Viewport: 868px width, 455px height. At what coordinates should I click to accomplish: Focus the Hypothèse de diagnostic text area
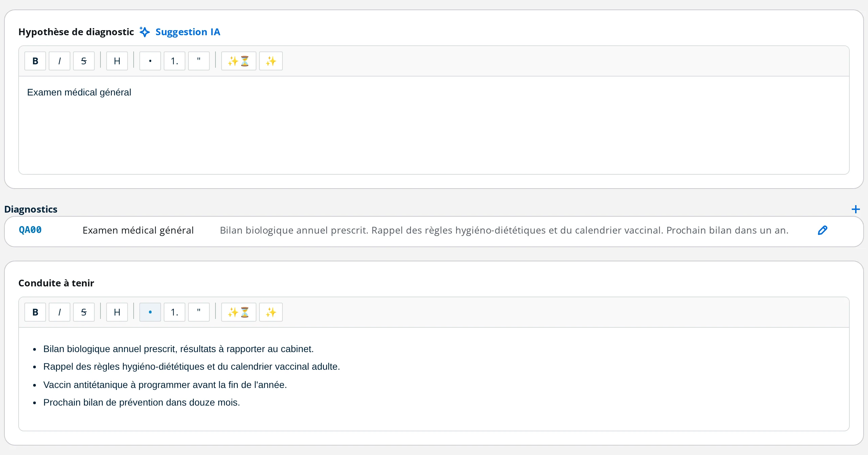(x=434, y=125)
